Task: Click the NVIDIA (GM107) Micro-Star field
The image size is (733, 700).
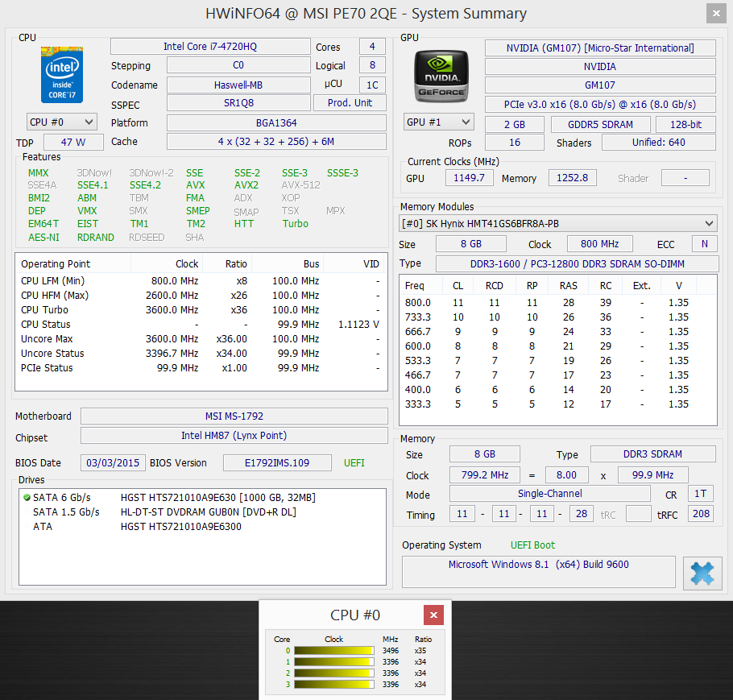Action: point(600,48)
